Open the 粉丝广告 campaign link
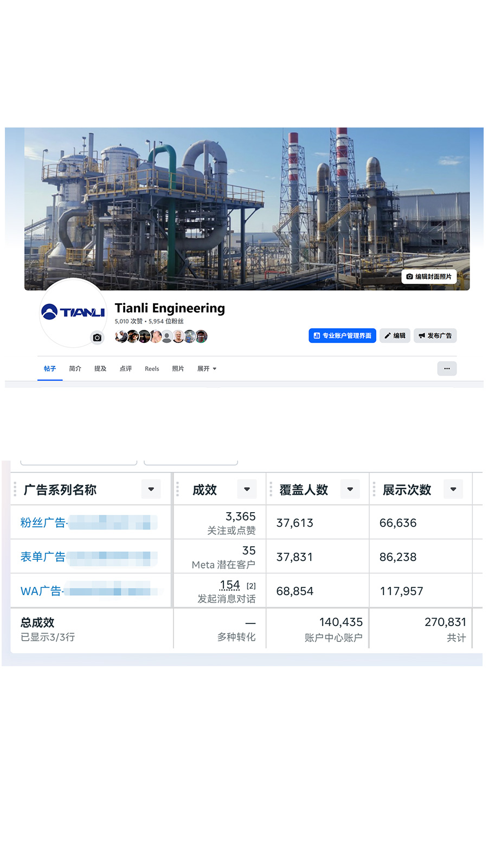 tap(43, 523)
